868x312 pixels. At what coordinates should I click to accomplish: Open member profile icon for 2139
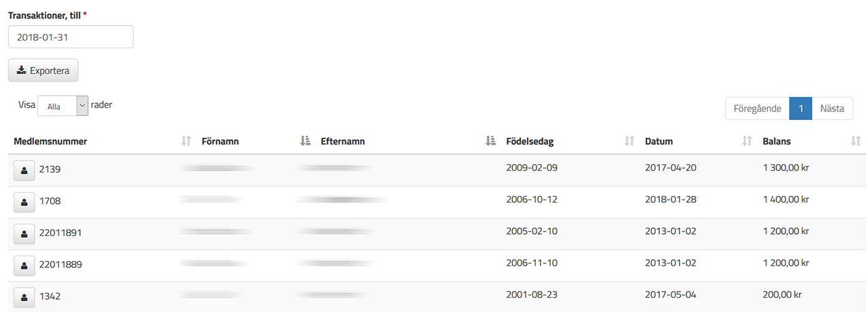coord(24,170)
